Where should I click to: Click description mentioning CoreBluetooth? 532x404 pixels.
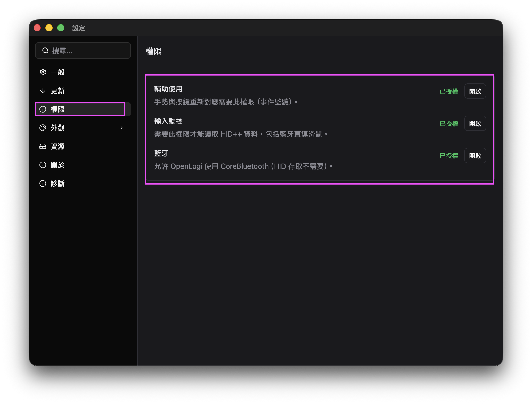click(244, 166)
